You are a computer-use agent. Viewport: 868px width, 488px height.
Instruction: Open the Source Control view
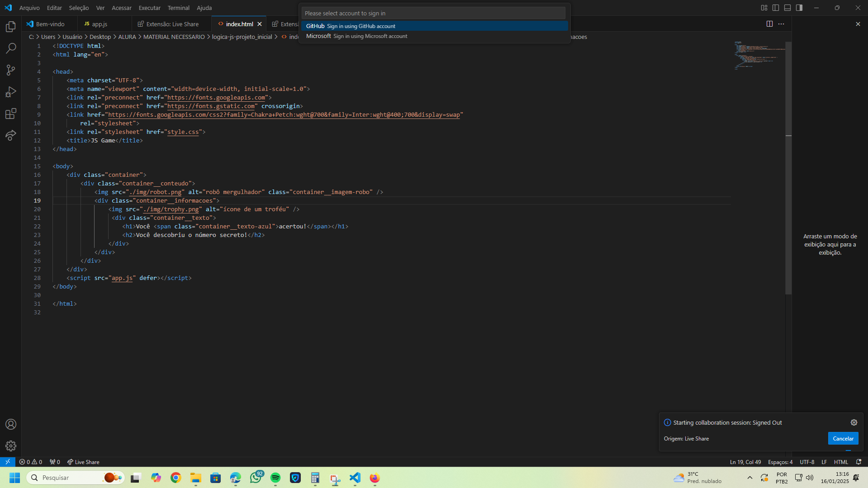11,70
